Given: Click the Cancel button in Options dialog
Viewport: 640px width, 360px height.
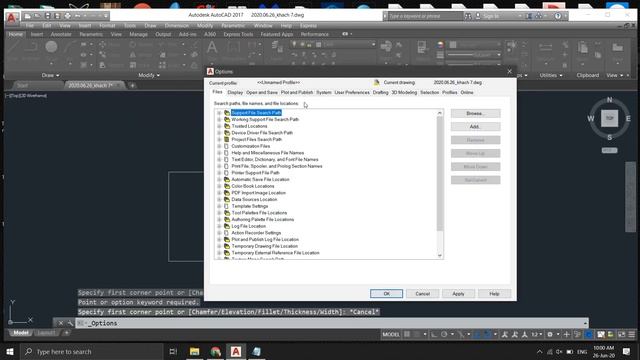Looking at the screenshot, I should pyautogui.click(x=422, y=293).
